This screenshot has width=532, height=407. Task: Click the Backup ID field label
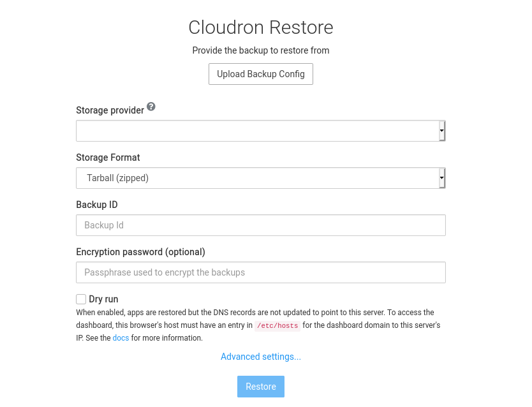pos(97,205)
